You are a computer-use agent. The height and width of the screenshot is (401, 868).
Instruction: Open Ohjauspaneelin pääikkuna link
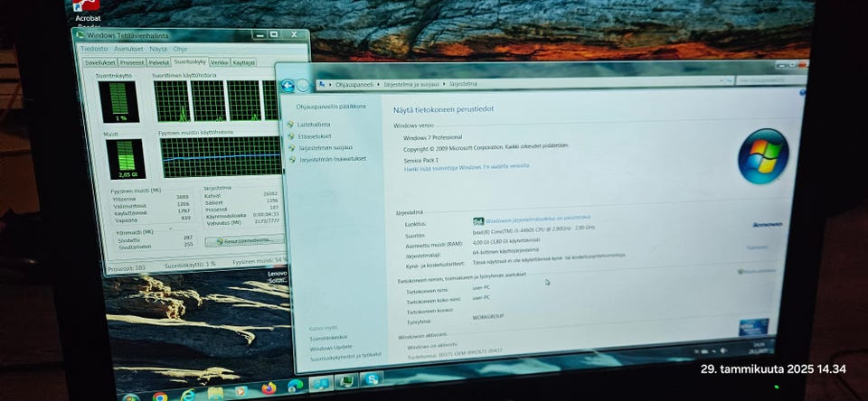click(331, 107)
